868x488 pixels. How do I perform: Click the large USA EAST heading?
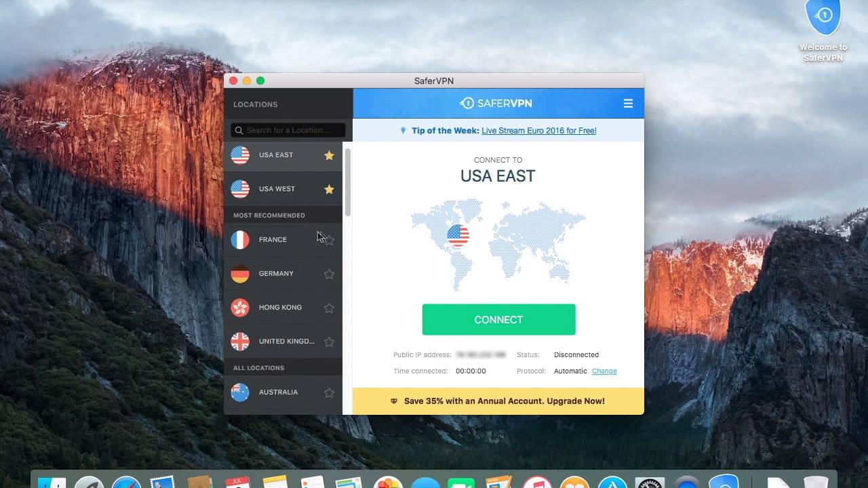pos(498,176)
